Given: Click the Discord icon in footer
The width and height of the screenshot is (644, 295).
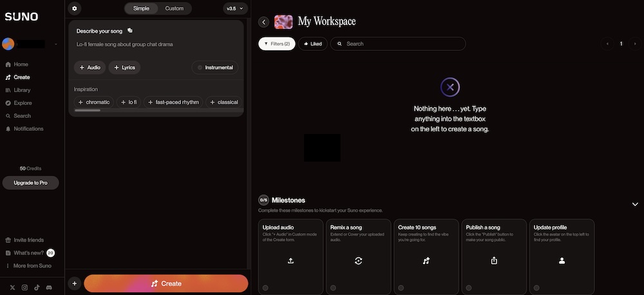Looking at the screenshot, I should pyautogui.click(x=49, y=287).
